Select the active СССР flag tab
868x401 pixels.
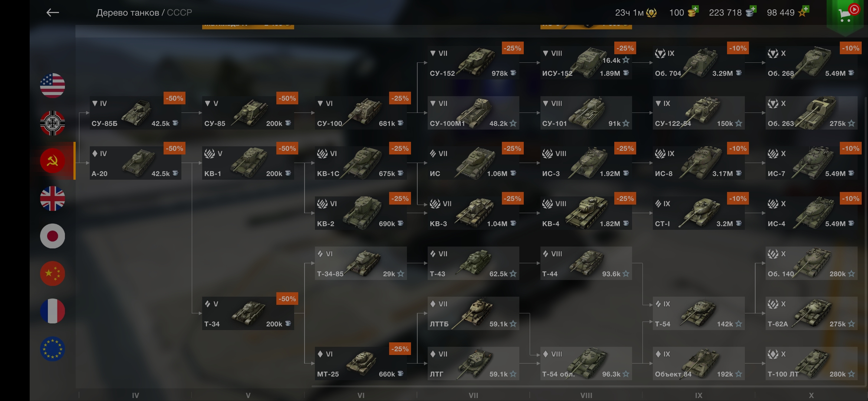pos(52,161)
